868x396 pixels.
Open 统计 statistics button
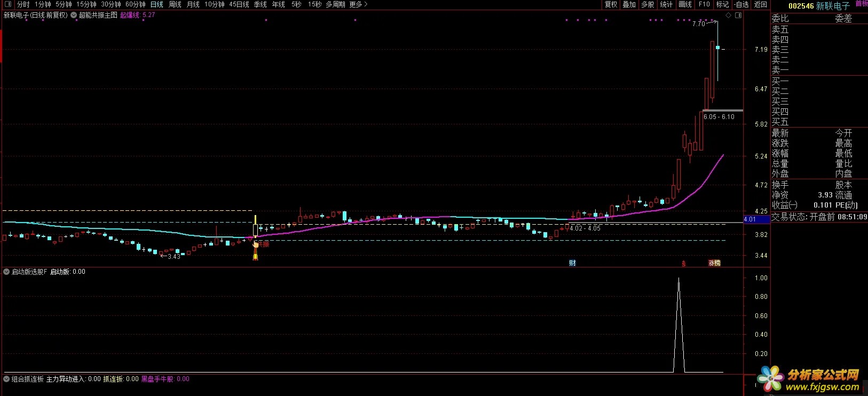click(666, 4)
